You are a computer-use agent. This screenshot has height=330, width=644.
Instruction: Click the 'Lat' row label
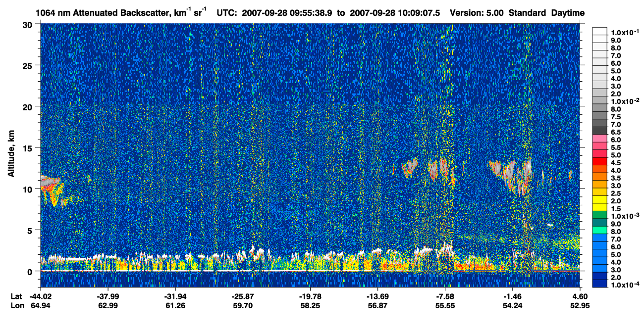tap(16, 296)
